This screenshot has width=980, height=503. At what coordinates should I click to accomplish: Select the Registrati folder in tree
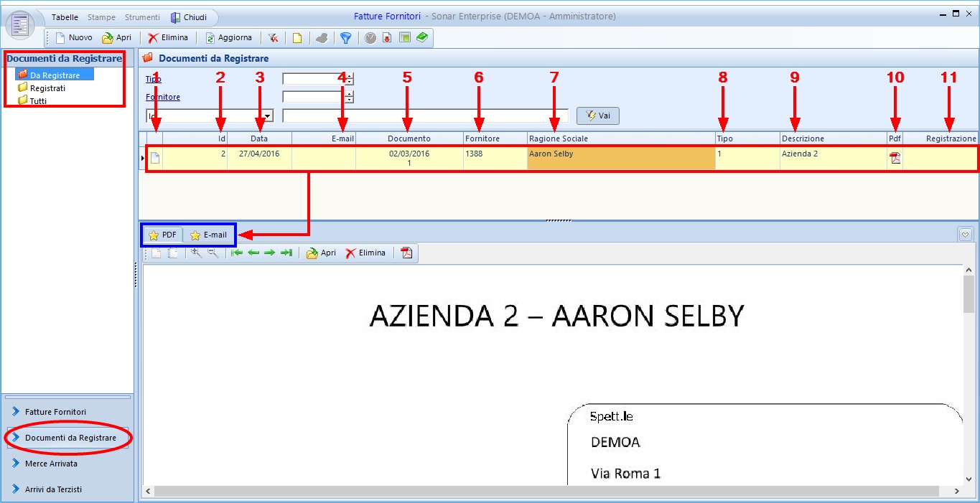pyautogui.click(x=47, y=88)
